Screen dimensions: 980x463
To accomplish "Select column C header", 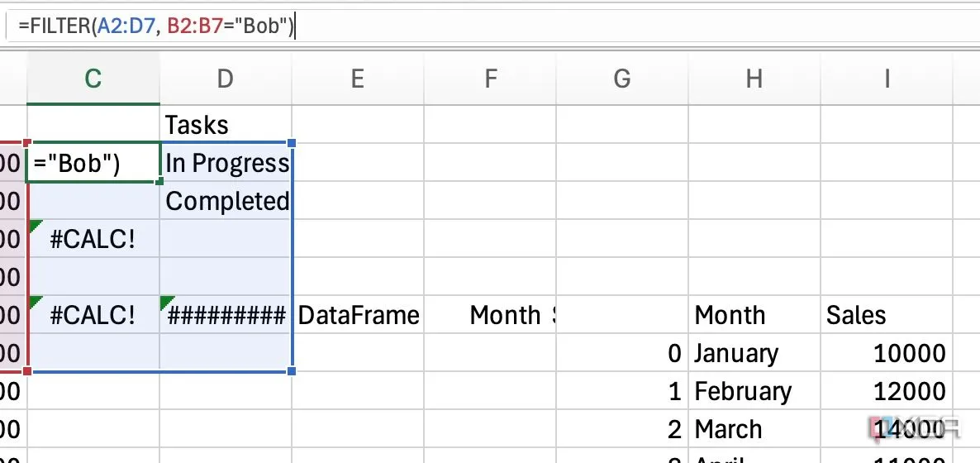I will [93, 79].
